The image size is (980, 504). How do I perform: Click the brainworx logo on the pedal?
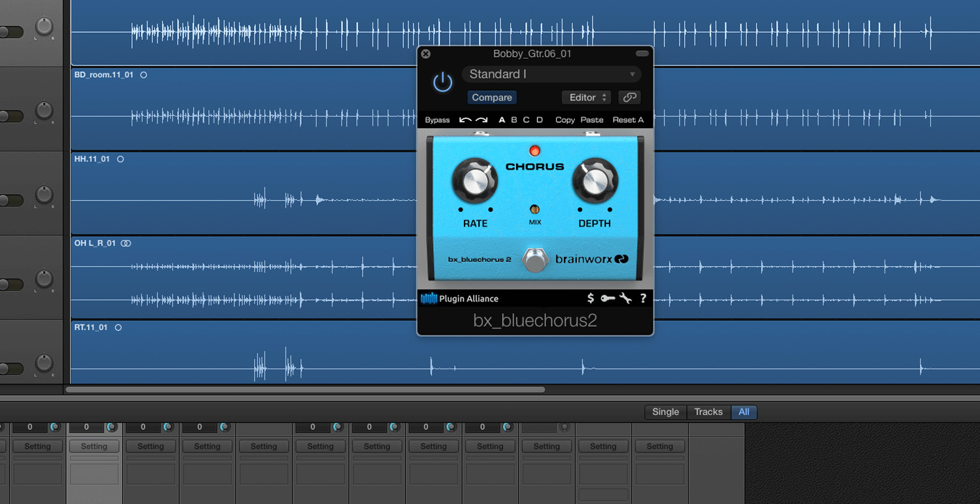coord(592,259)
